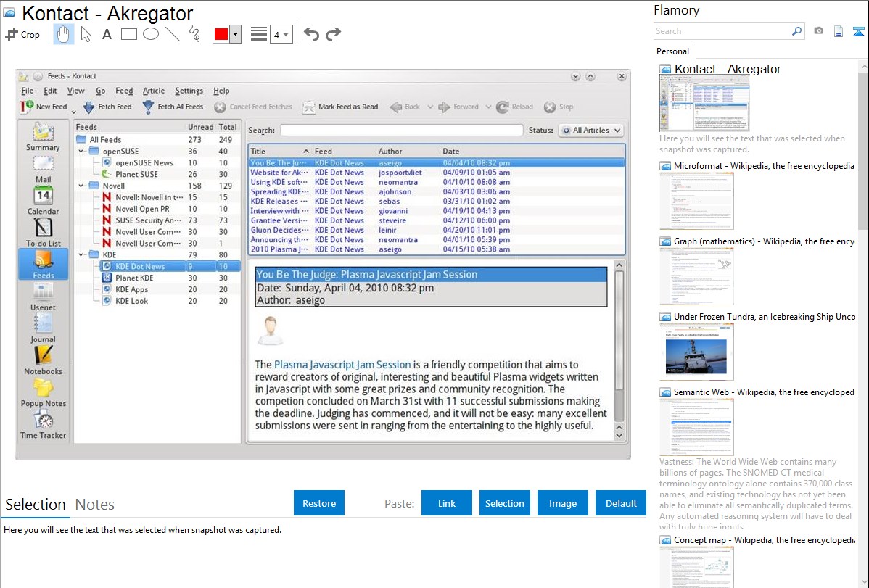Image resolution: width=869 pixels, height=588 pixels.
Task: Choose the arrow pointer tool
Action: [86, 34]
